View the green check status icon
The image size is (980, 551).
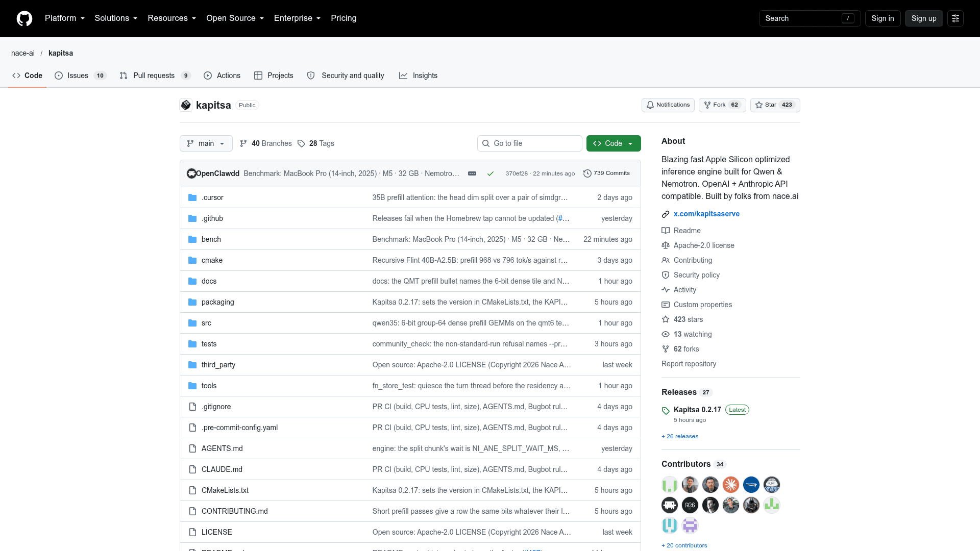pos(491,173)
